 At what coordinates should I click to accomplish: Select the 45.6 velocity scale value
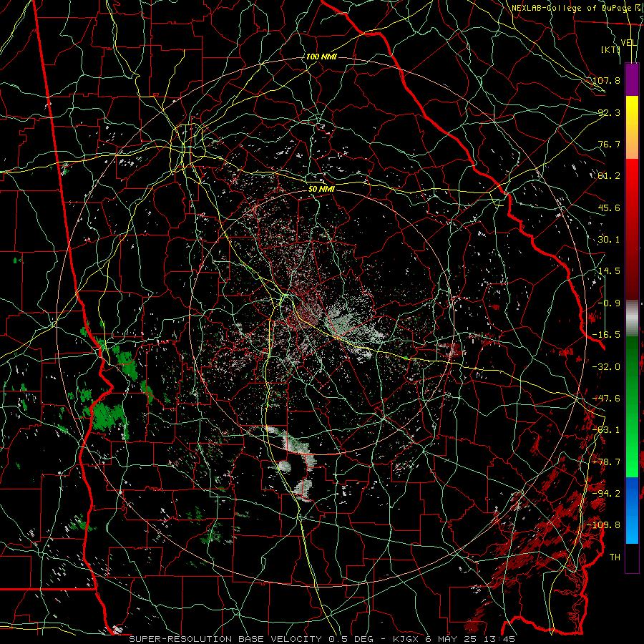tap(609, 208)
